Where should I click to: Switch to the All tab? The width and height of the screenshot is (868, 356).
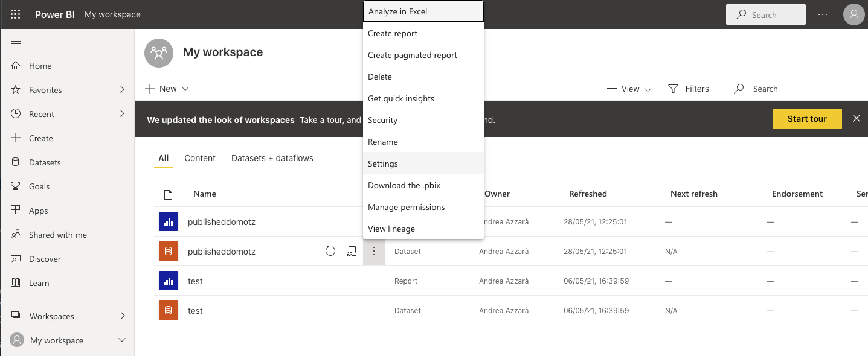coord(164,158)
